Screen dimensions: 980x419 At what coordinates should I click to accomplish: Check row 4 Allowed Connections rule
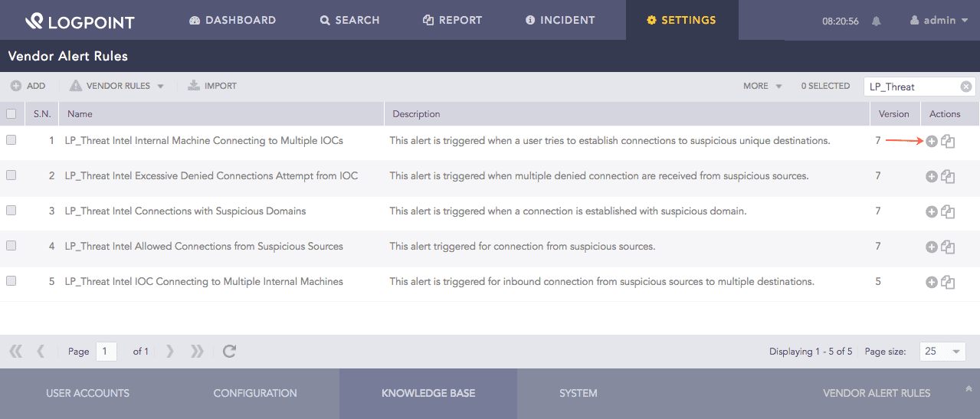pyautogui.click(x=11, y=246)
